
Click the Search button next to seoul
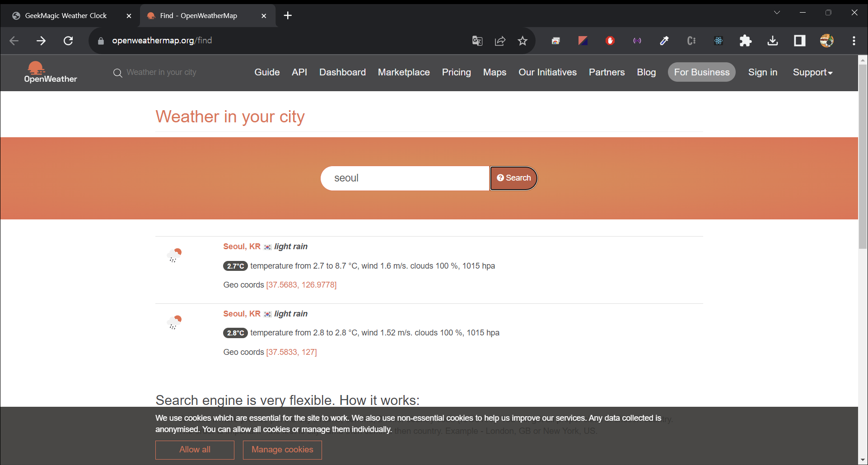tap(513, 178)
